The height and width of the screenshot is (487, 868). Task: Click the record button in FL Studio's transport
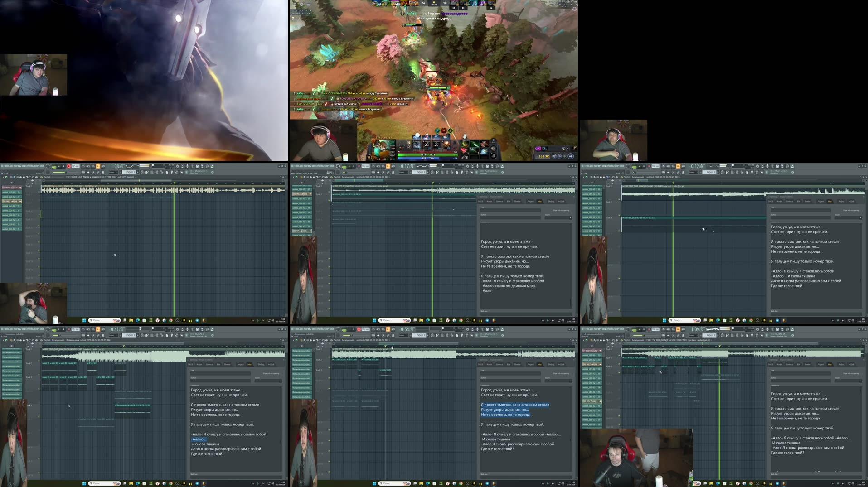click(x=69, y=166)
